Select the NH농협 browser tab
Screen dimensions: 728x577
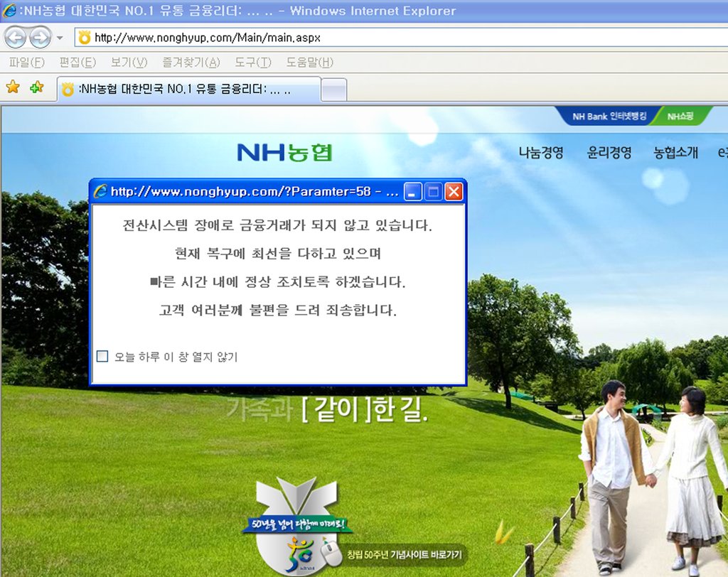(188, 90)
